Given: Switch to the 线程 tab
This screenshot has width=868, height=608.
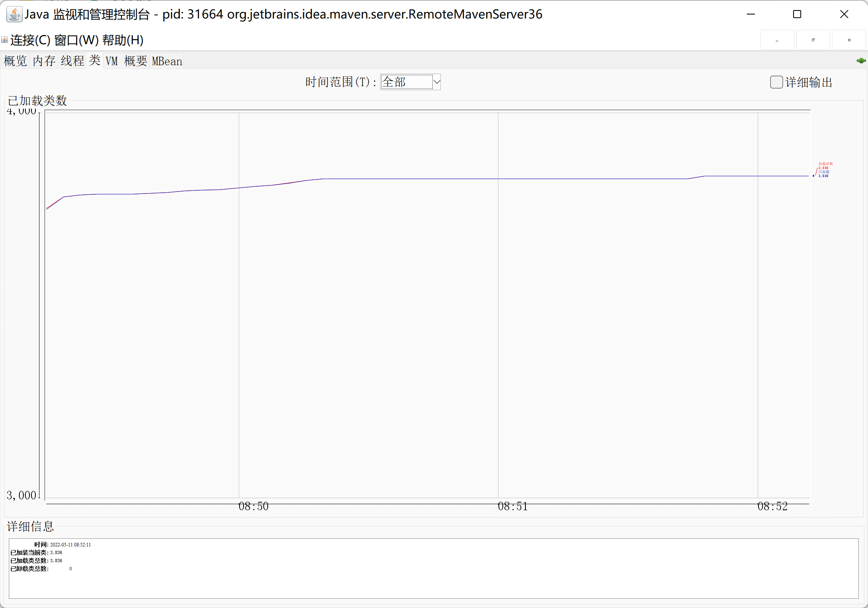Looking at the screenshot, I should (72, 61).
